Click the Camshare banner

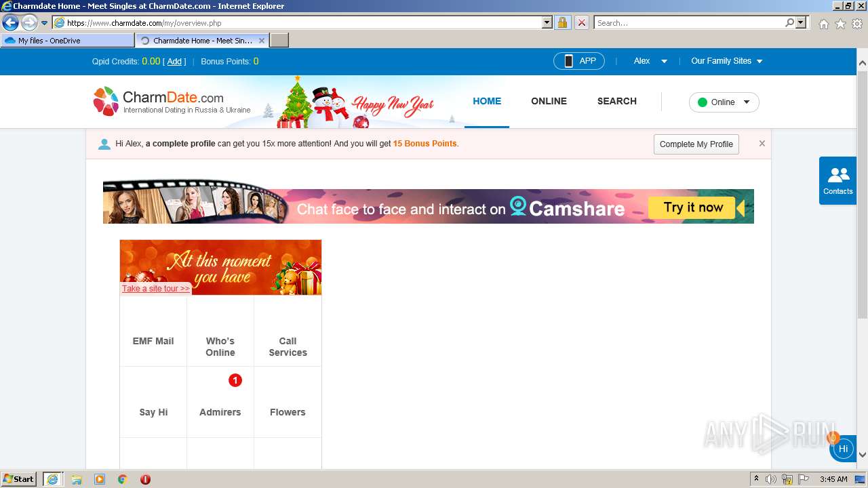429,203
